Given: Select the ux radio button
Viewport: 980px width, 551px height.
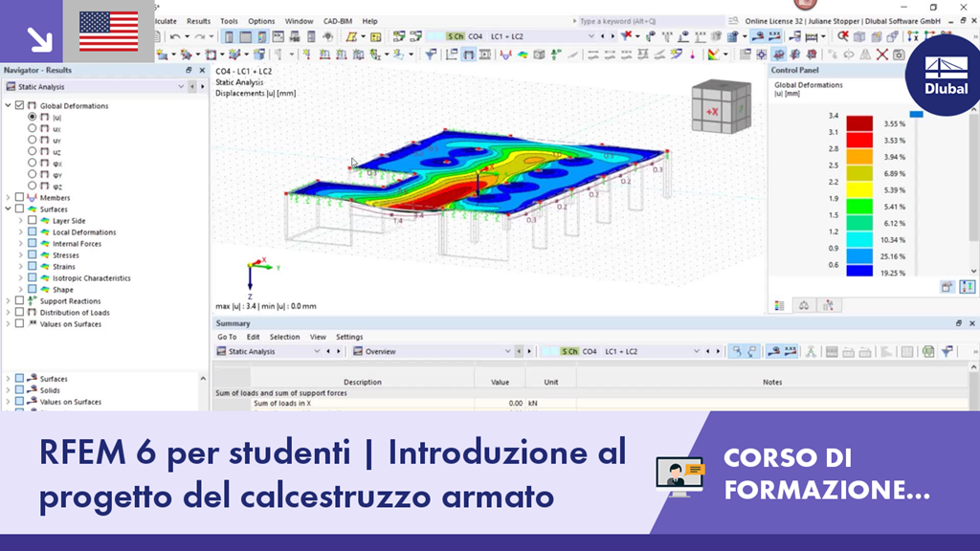Looking at the screenshot, I should (x=32, y=128).
